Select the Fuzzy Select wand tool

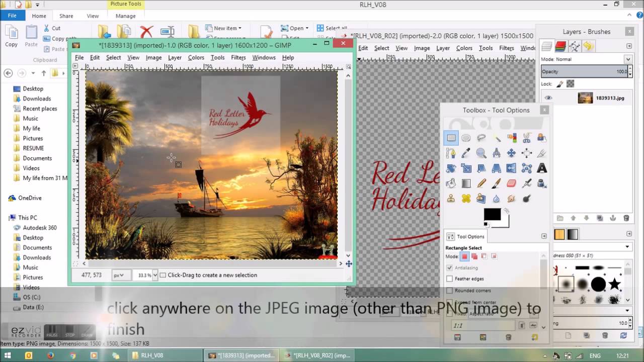pyautogui.click(x=497, y=138)
